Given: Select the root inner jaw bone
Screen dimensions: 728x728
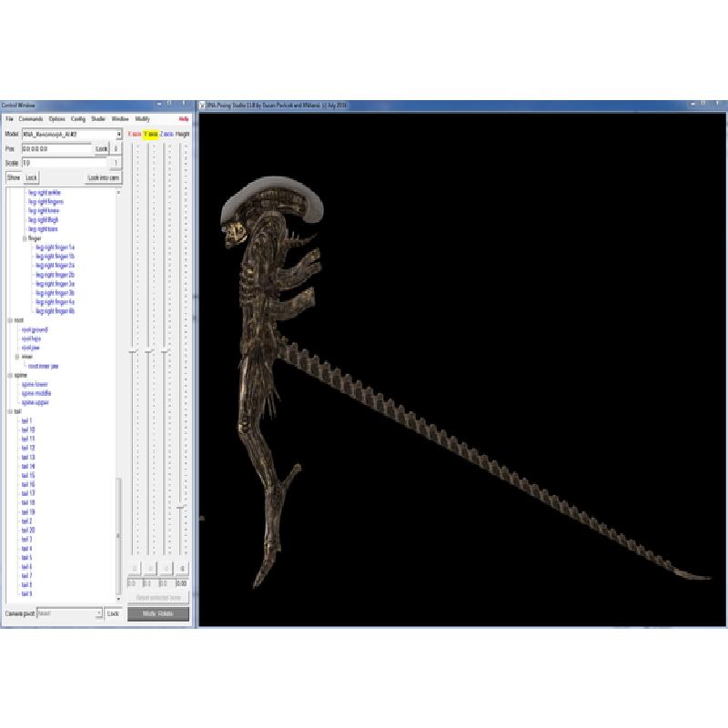Looking at the screenshot, I should pyautogui.click(x=43, y=367).
